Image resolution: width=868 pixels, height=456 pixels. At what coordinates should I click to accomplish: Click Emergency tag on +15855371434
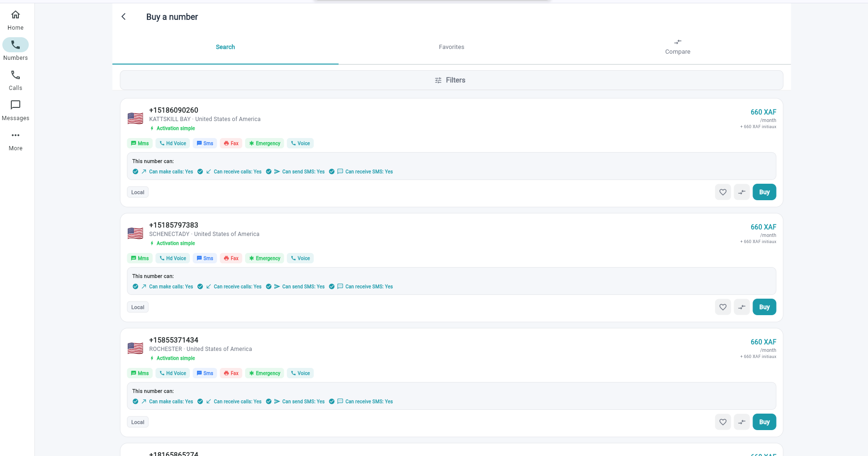[264, 373]
